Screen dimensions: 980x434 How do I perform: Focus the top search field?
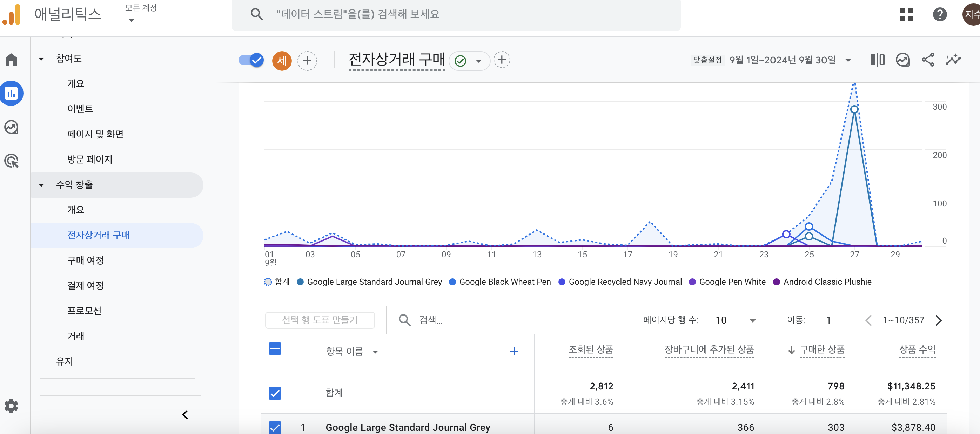pos(456,15)
